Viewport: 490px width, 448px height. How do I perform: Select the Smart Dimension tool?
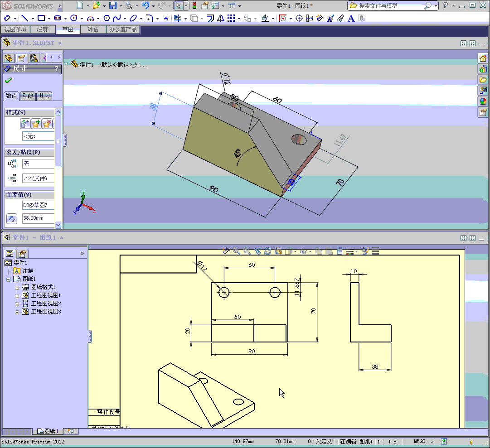[x=7, y=18]
